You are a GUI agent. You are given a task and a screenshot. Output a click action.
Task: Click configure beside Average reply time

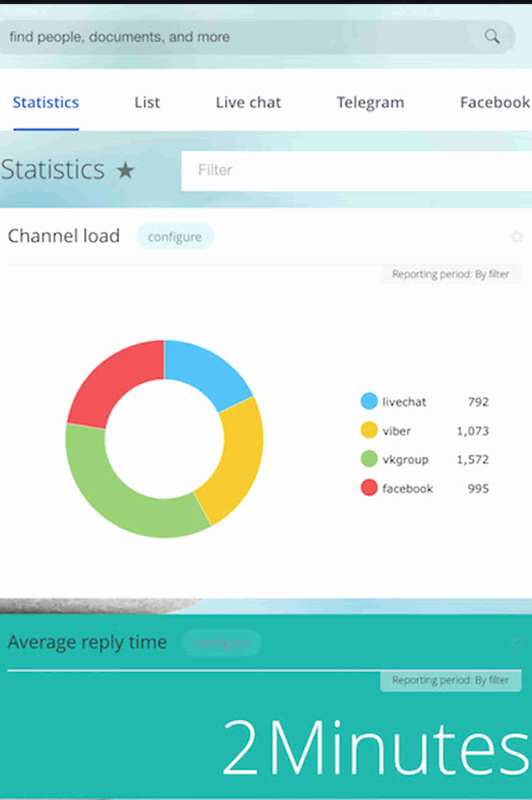point(222,643)
